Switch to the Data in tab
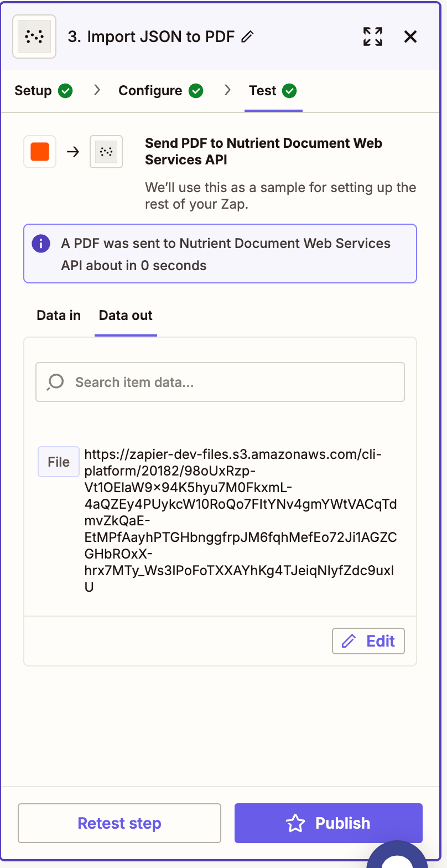Viewport: 447px width, 868px height. tap(58, 315)
